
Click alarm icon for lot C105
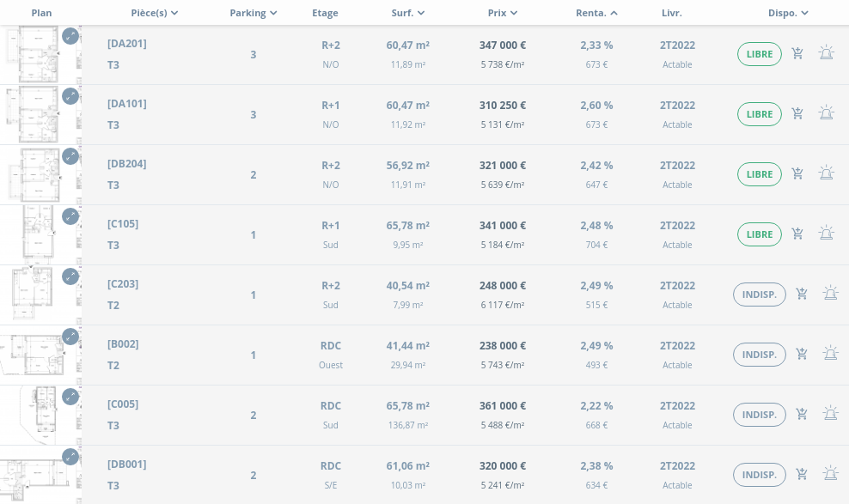(826, 234)
